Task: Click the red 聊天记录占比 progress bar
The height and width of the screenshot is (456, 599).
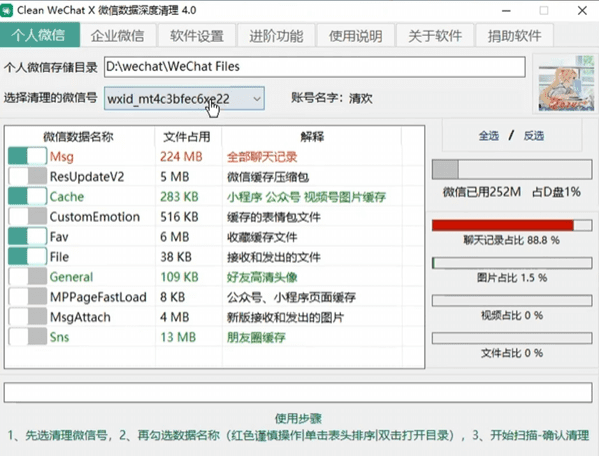Action: coord(512,225)
